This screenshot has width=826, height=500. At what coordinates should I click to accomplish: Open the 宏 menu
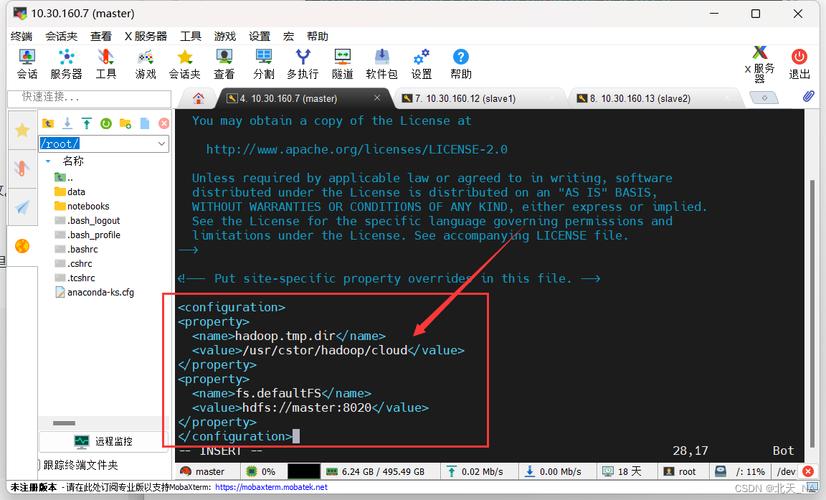tap(288, 36)
